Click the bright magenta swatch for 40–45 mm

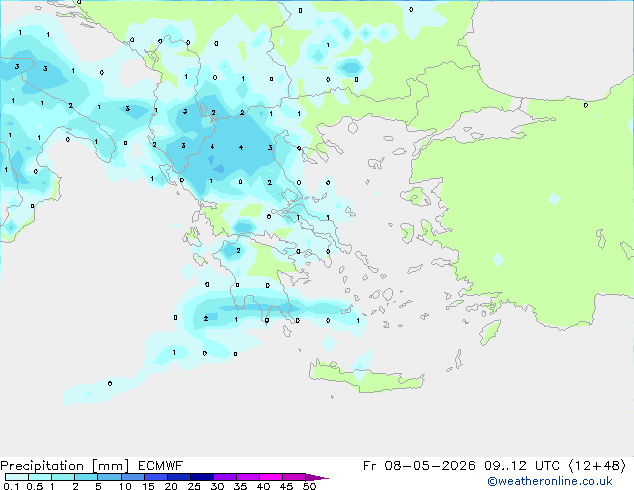271,477
